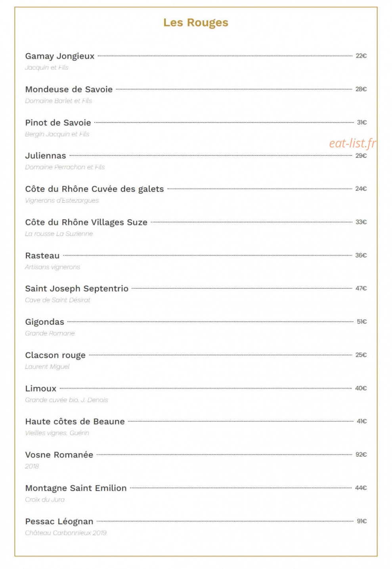
Task: Click the 92€ price of Vosne Romanée
Action: click(361, 454)
